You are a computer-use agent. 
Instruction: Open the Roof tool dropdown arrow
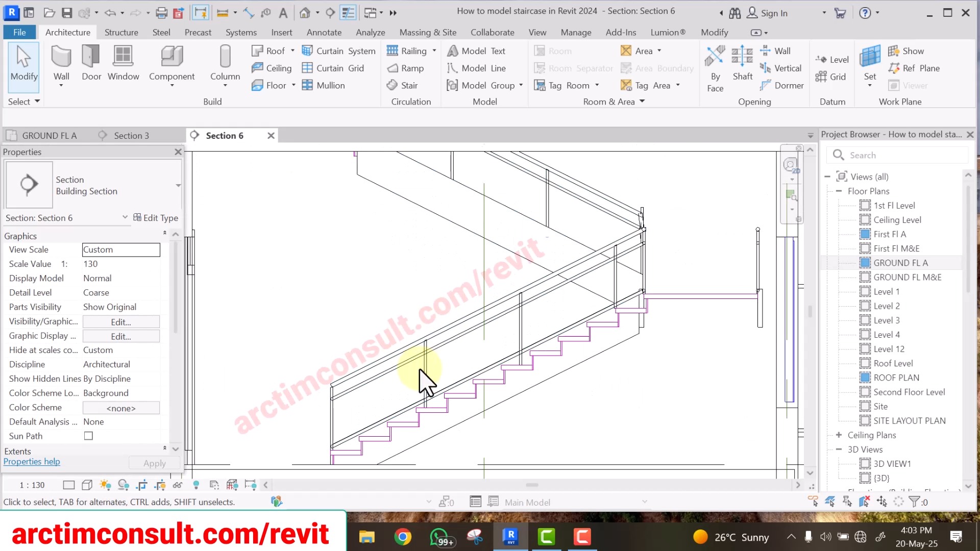(292, 51)
